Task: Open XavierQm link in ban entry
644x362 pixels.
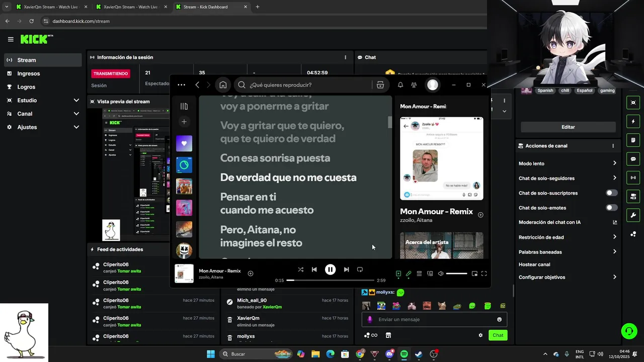Action: coord(272,307)
